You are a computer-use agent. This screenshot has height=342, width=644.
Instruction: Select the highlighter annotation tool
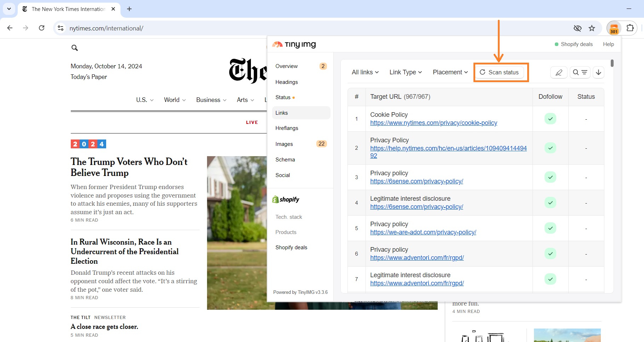click(559, 72)
